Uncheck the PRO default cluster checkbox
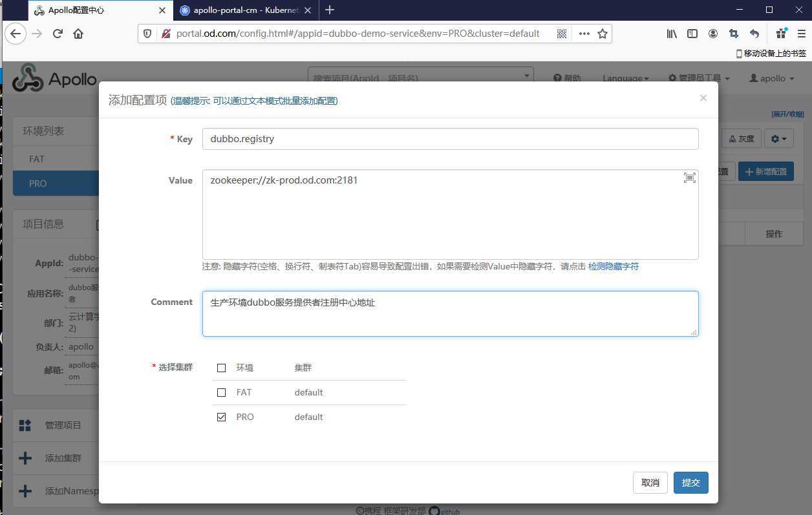This screenshot has width=812, height=515. tap(222, 417)
